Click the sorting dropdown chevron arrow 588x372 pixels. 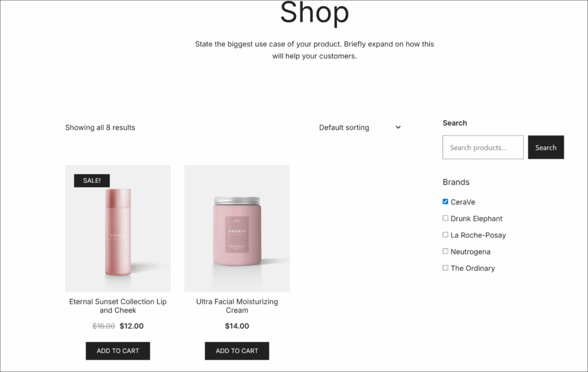tap(398, 127)
